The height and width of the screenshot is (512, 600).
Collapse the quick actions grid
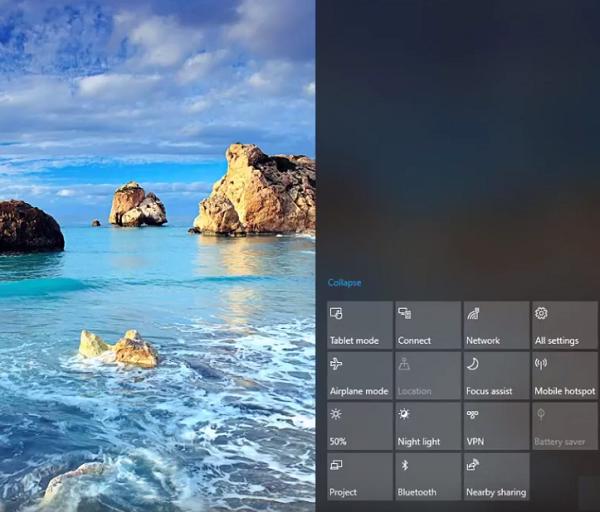[x=344, y=283]
